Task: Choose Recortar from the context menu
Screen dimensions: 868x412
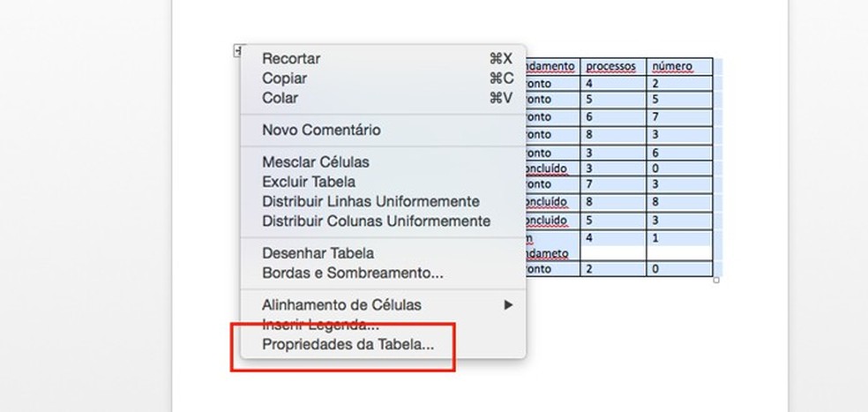Action: click(x=291, y=59)
